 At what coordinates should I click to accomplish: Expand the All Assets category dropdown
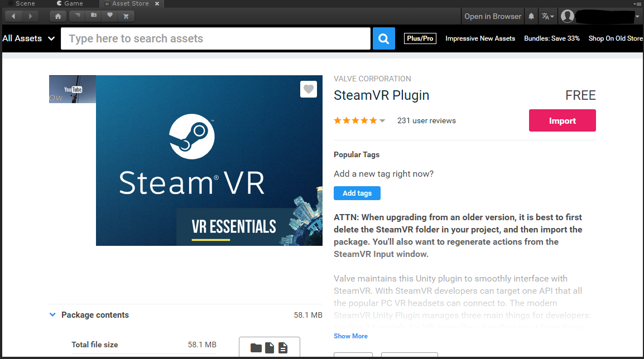click(x=28, y=38)
